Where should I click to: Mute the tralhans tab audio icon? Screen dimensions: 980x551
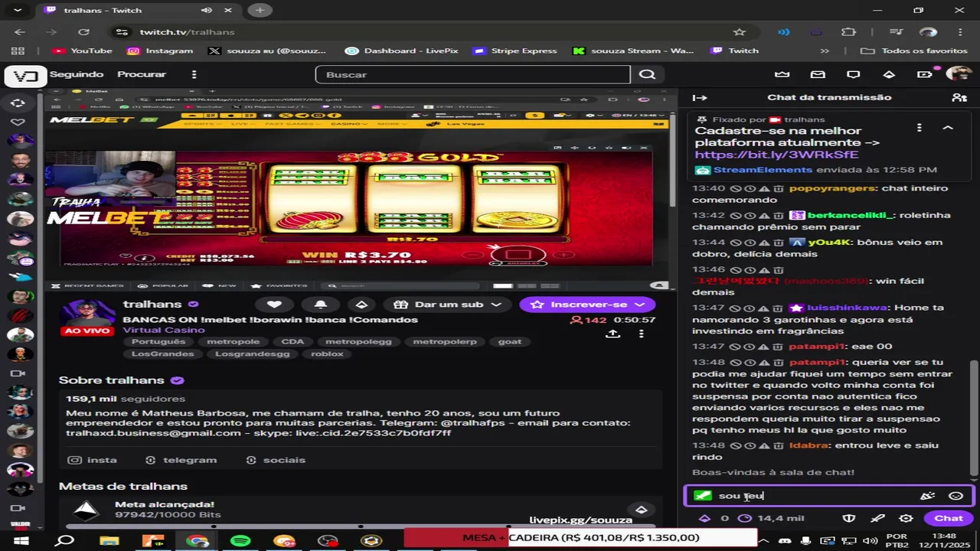pos(207,10)
